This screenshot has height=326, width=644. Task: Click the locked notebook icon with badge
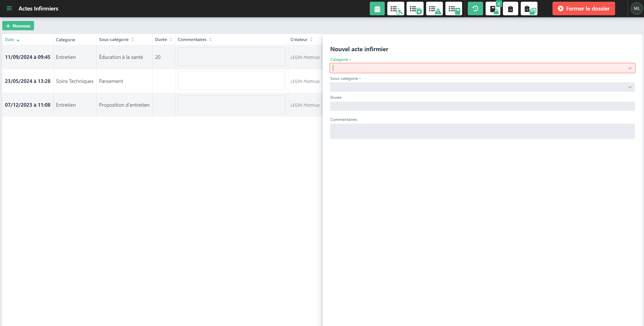click(x=493, y=9)
